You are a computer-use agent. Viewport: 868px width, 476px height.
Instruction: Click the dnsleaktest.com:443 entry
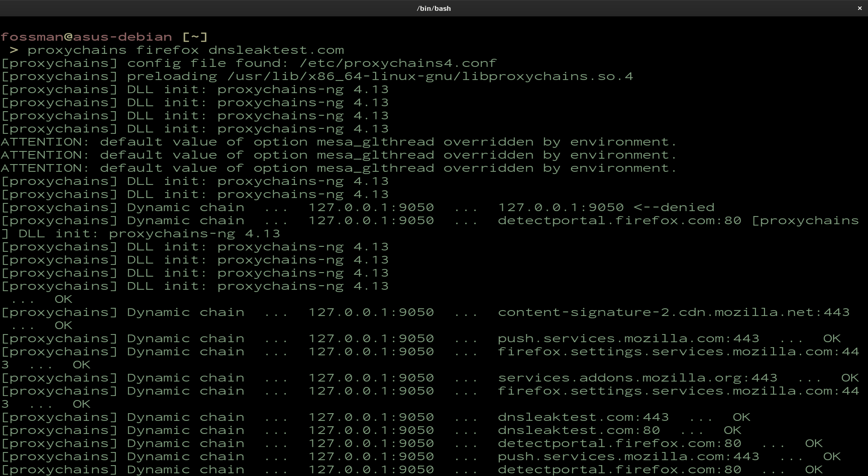(583, 417)
